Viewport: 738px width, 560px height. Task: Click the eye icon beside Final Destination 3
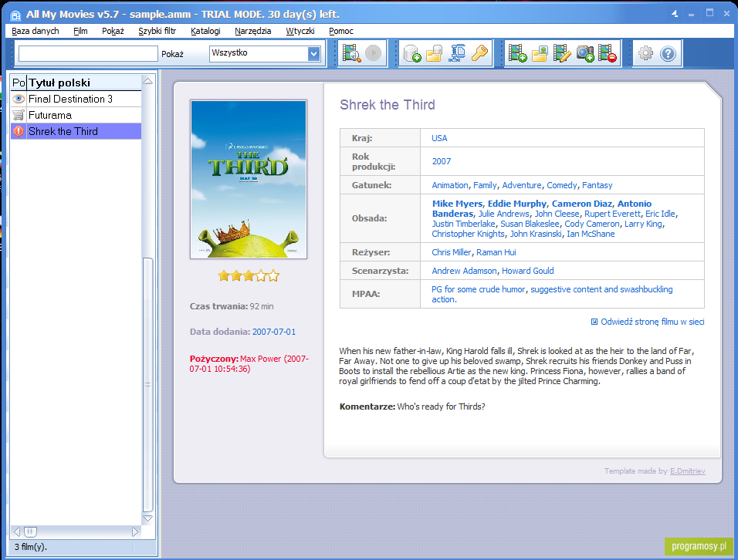click(x=19, y=99)
